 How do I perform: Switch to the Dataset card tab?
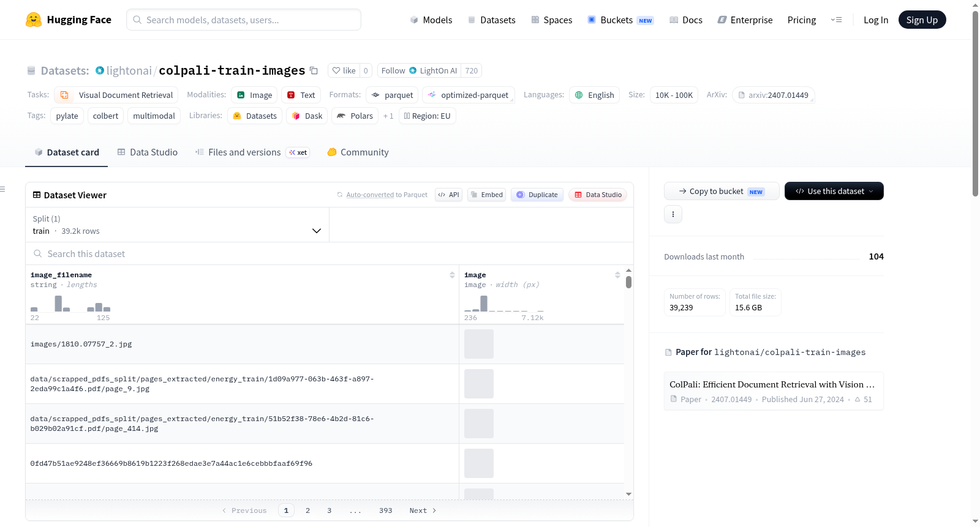tap(67, 152)
